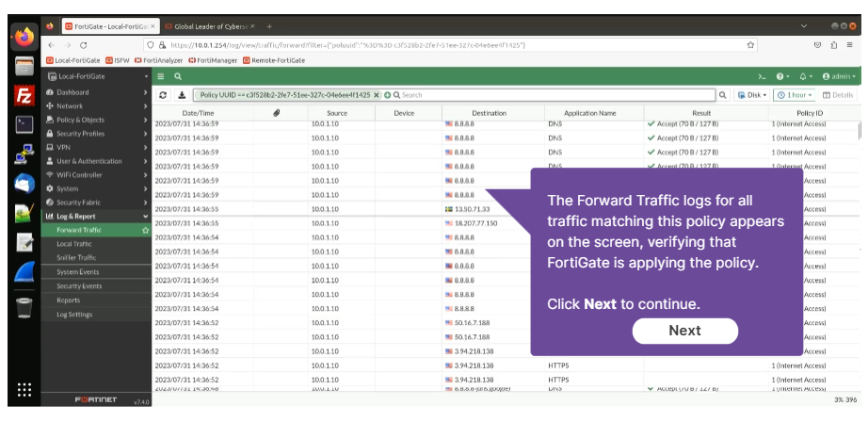The height and width of the screenshot is (422, 868).
Task: Sort by the Date/Time column header
Action: pyautogui.click(x=200, y=113)
